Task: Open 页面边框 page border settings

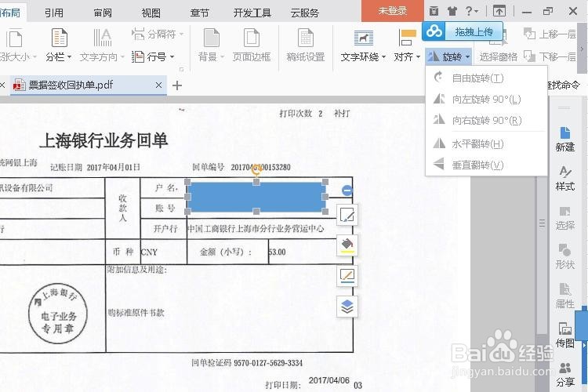Action: (x=251, y=45)
